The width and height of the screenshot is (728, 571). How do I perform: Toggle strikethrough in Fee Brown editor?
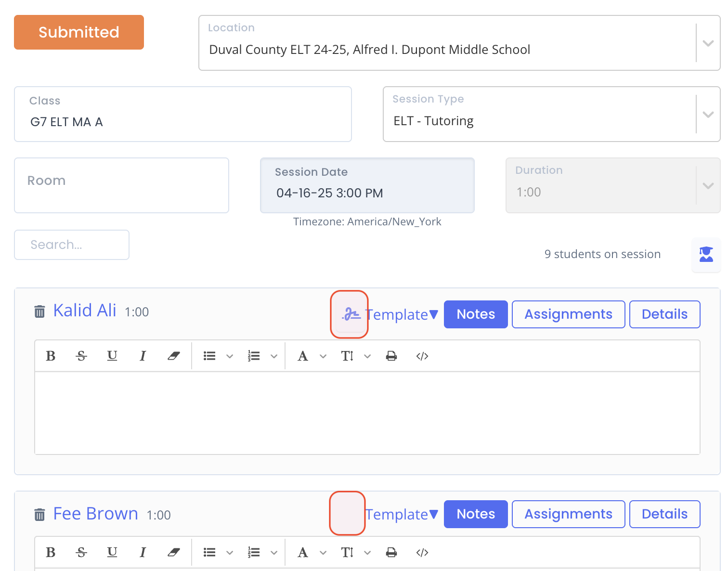(x=81, y=552)
